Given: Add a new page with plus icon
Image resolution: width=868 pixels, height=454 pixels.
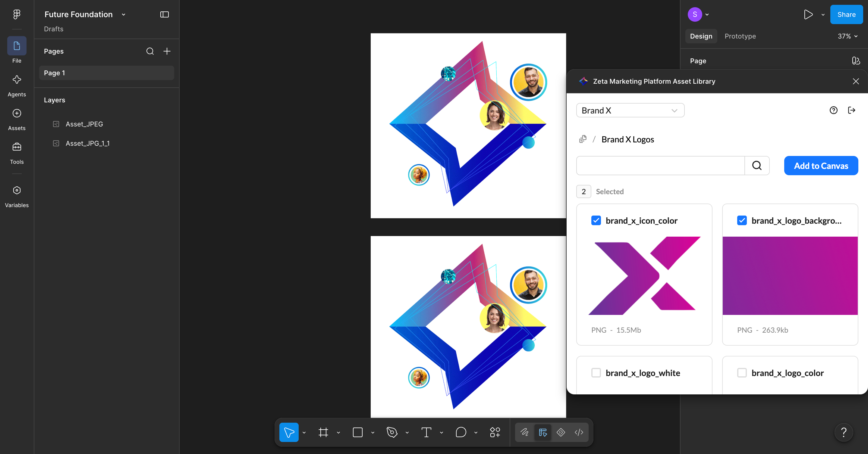Looking at the screenshot, I should pos(167,51).
